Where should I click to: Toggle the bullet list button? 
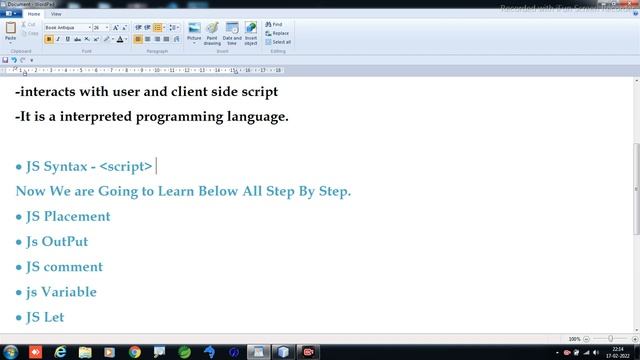pos(157,27)
